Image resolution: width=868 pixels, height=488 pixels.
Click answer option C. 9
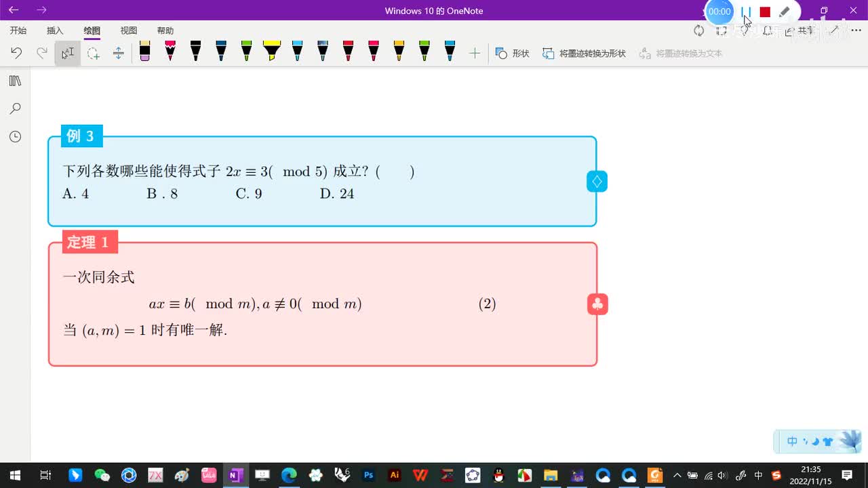249,194
